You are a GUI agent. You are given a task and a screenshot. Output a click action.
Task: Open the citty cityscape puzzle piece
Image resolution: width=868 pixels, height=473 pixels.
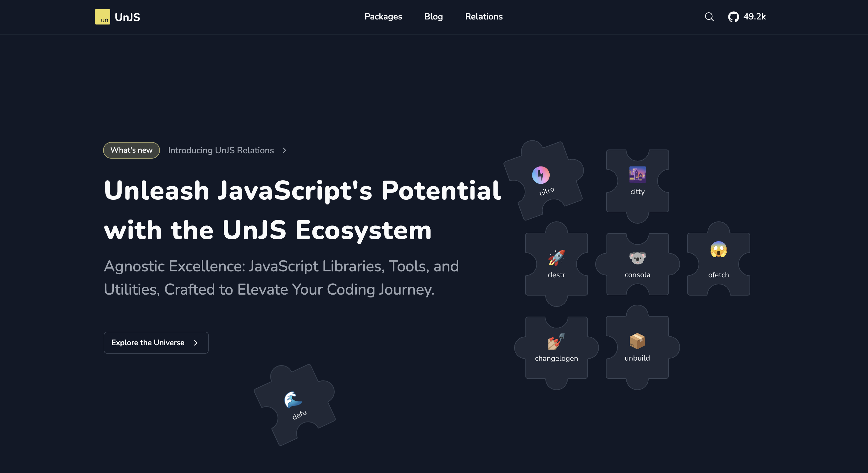click(x=637, y=181)
